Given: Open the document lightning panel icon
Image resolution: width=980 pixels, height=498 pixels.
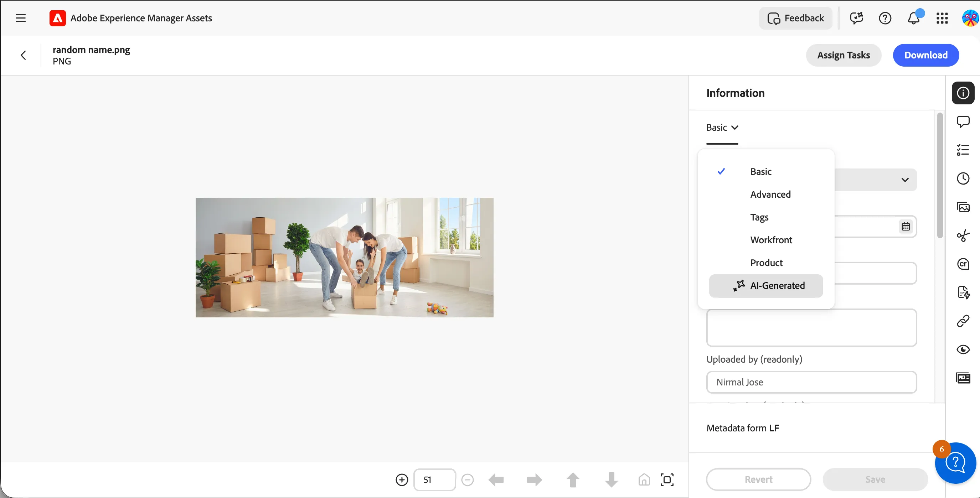Looking at the screenshot, I should click(963, 292).
